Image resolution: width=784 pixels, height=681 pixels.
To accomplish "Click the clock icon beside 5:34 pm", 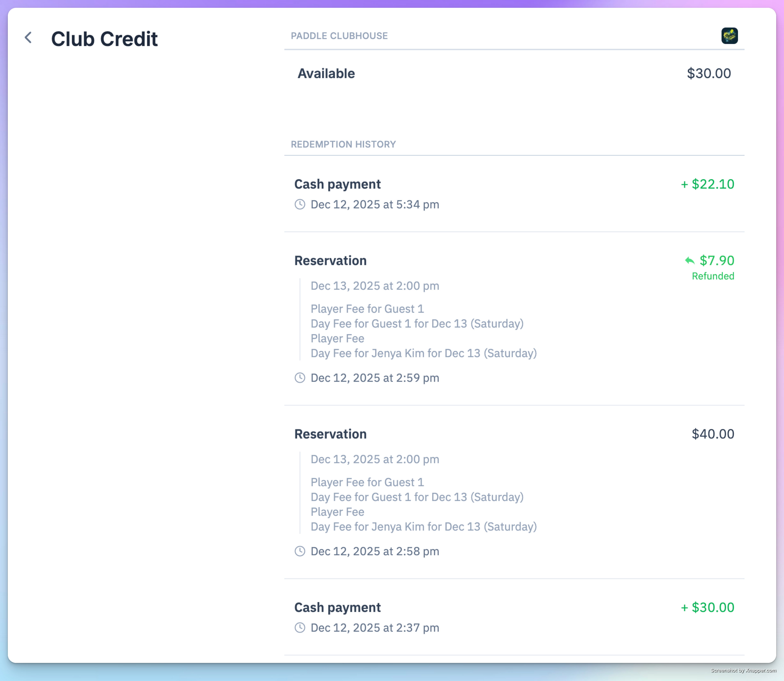I will (300, 204).
